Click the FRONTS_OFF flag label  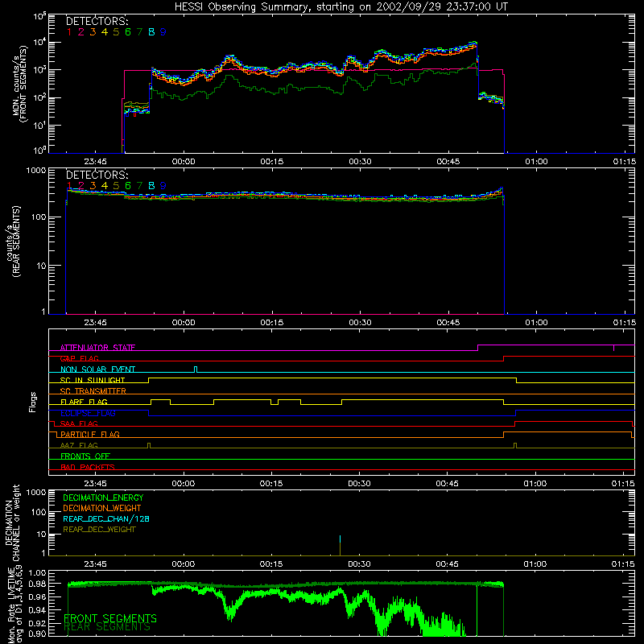pyautogui.click(x=85, y=456)
